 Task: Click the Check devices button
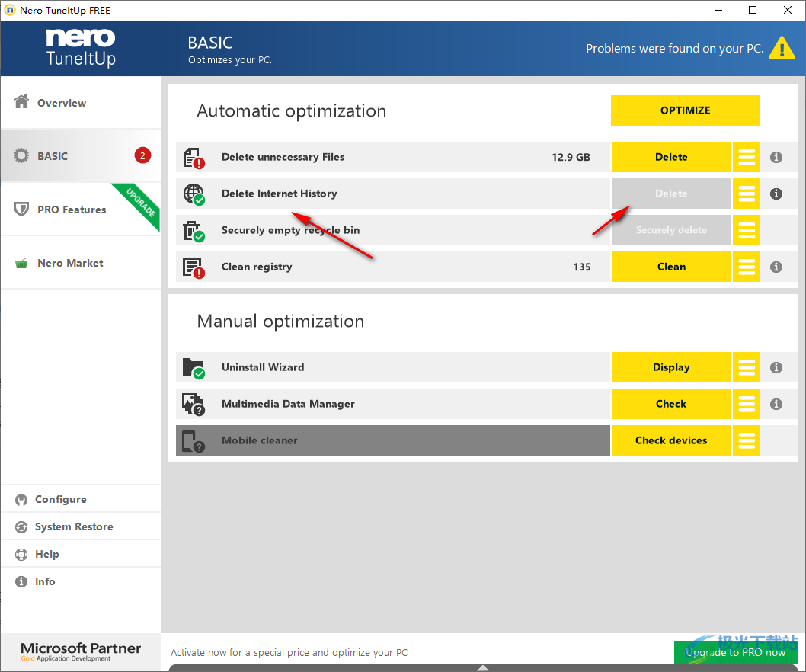[671, 440]
